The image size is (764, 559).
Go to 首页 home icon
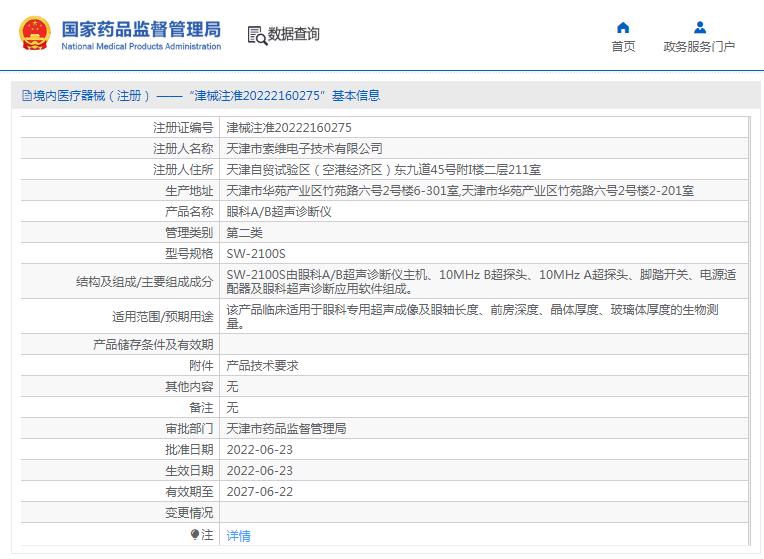[623, 27]
